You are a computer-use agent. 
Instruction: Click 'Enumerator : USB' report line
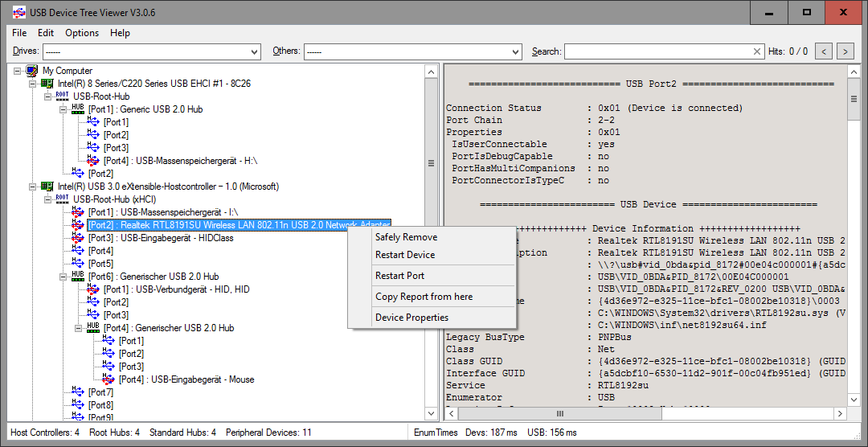pos(530,397)
